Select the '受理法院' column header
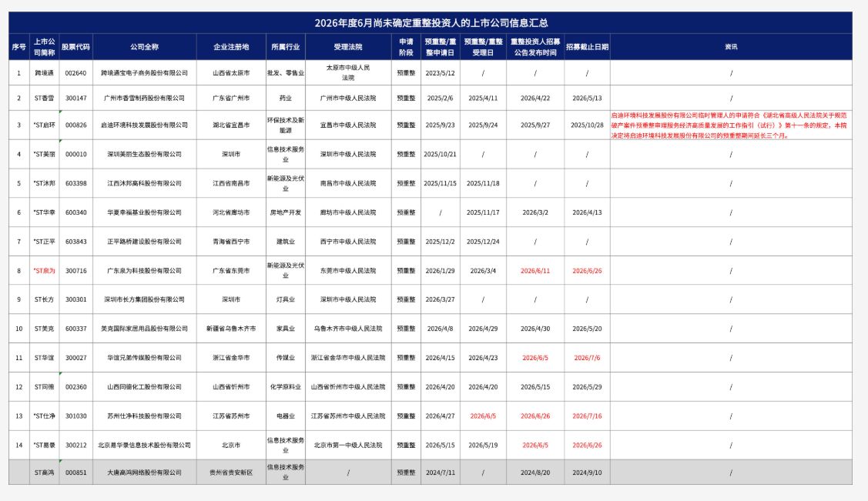868x501 pixels. point(348,47)
